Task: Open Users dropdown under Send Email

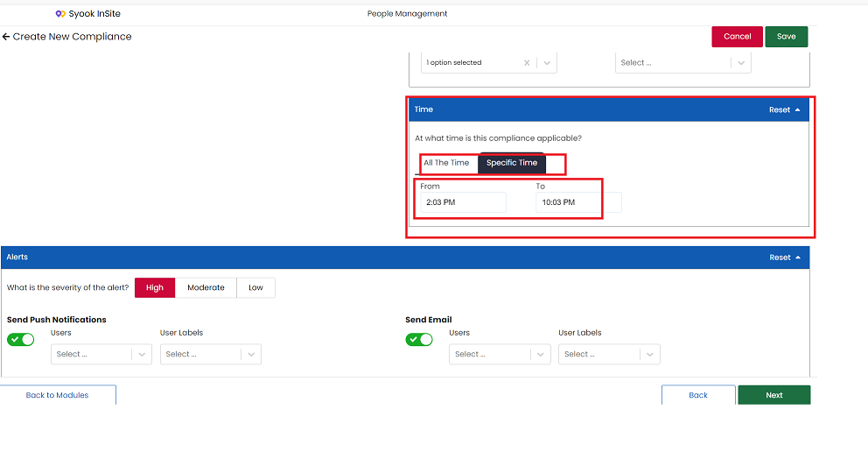Action: tap(500, 355)
